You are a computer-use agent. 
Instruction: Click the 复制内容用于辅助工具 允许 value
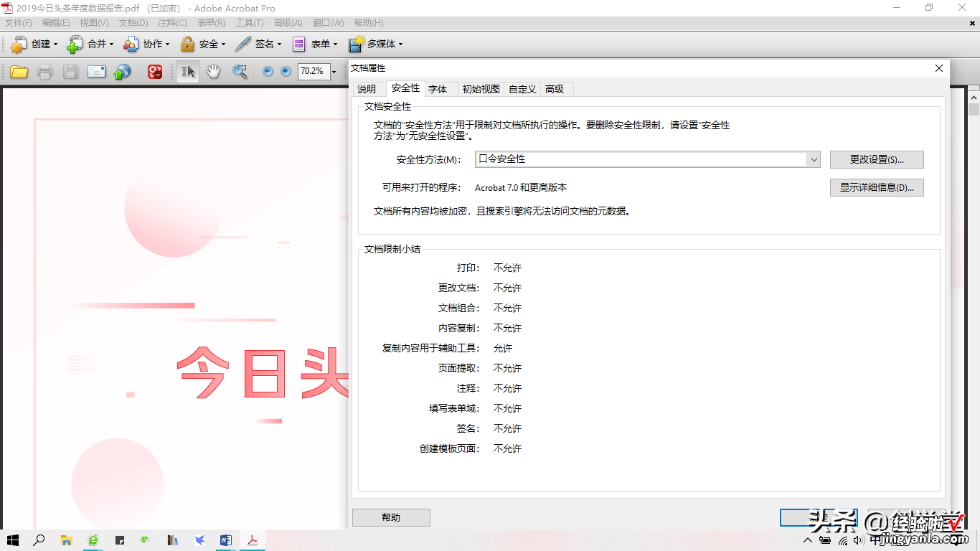tap(503, 348)
